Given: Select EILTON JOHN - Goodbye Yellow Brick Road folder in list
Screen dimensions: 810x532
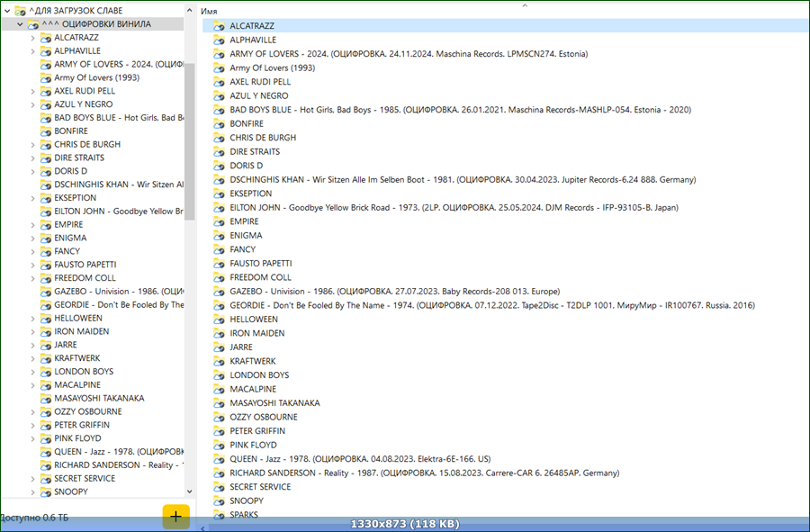Looking at the screenshot, I should (x=454, y=208).
